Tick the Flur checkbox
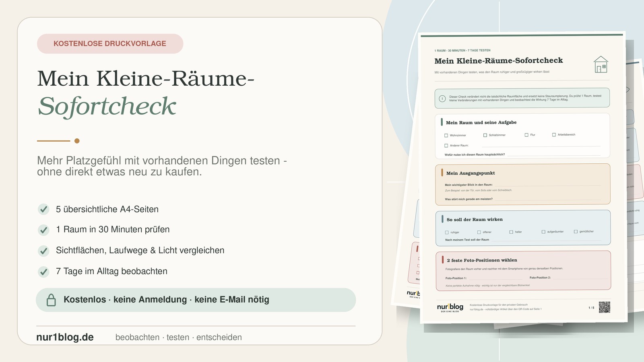The image size is (644, 362). click(526, 135)
